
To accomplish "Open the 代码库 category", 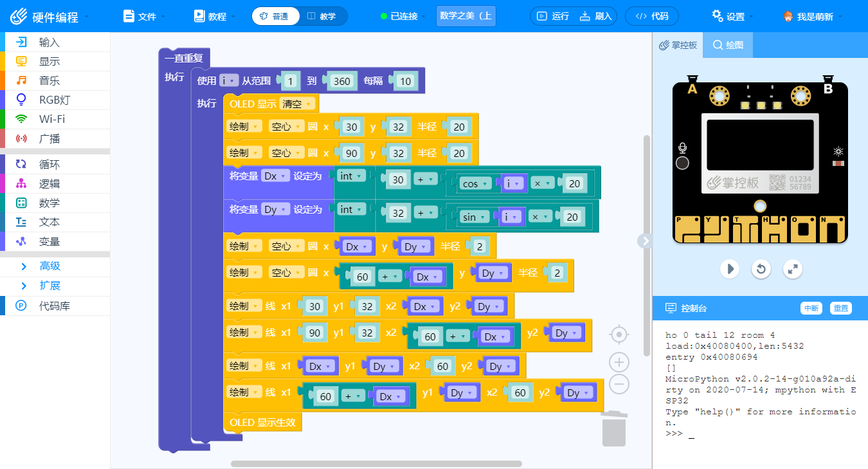I will coord(55,306).
